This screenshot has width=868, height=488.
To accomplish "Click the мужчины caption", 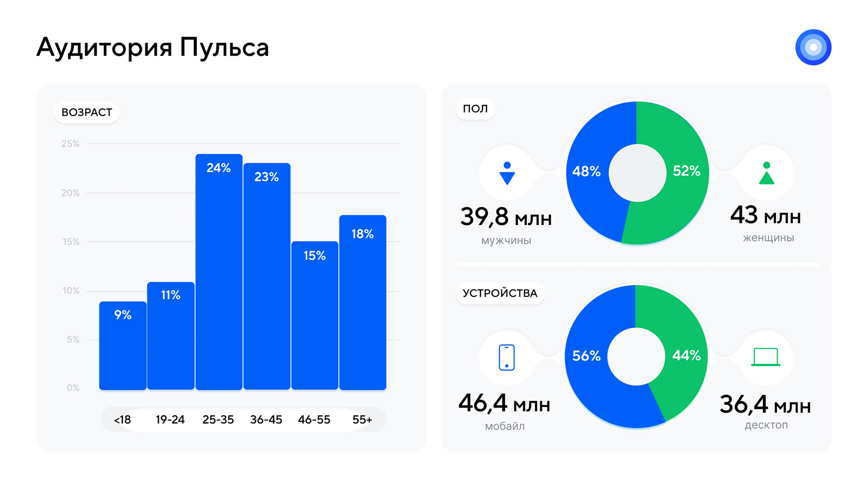I will pyautogui.click(x=506, y=241).
